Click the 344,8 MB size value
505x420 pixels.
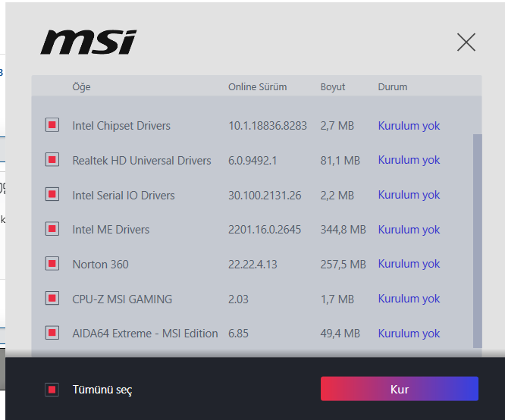(343, 230)
